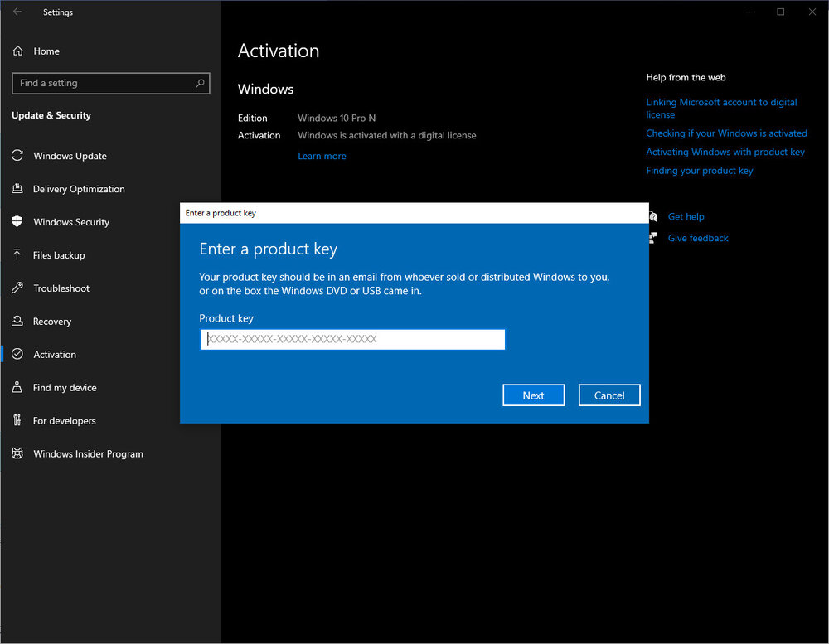The height and width of the screenshot is (644, 829).
Task: Click the Windows Insider Program icon
Action: (17, 453)
